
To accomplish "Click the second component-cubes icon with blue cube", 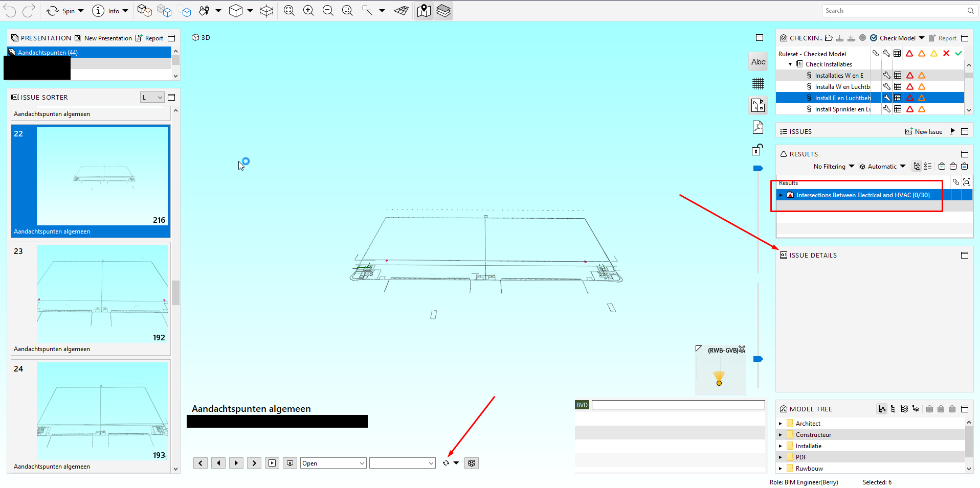I will coord(164,11).
